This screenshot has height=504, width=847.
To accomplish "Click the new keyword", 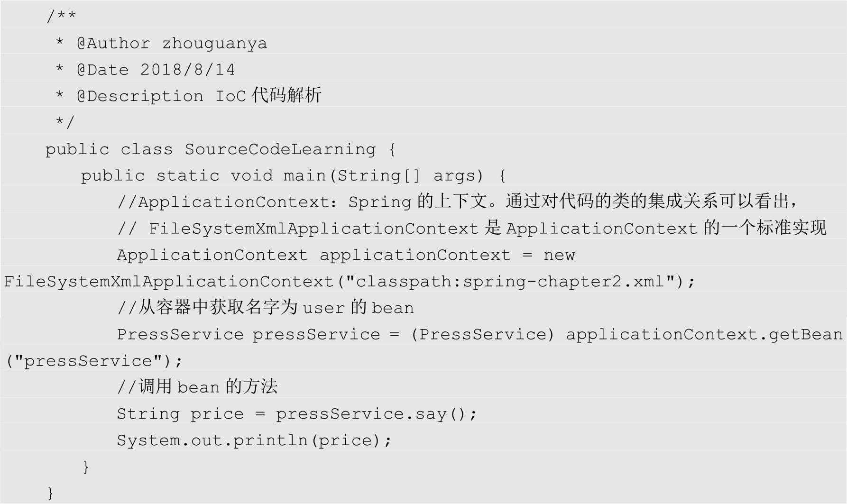I will point(559,255).
